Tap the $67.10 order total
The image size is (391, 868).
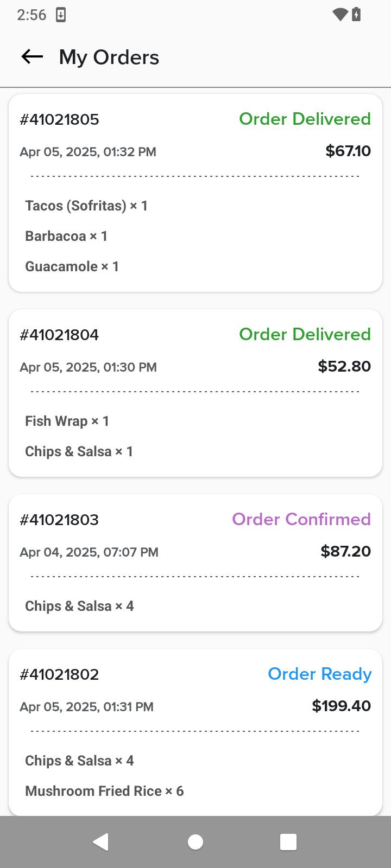coord(348,151)
